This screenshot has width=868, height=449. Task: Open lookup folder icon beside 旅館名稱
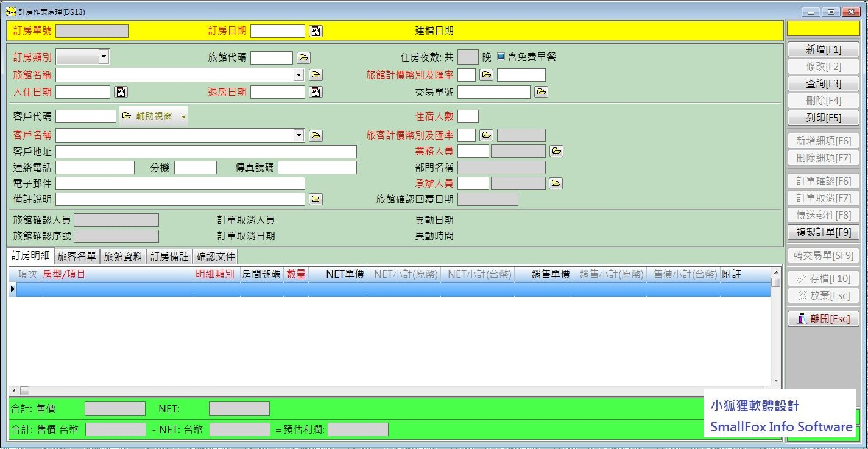pos(316,75)
